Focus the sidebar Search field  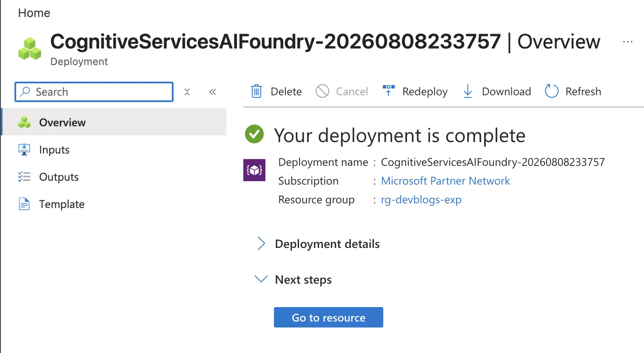pyautogui.click(x=94, y=92)
